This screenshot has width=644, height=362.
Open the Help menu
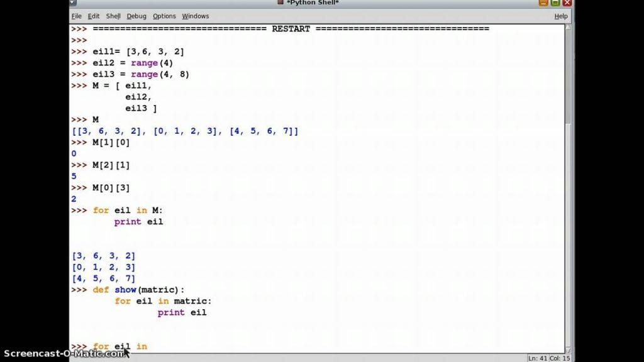pyautogui.click(x=561, y=16)
